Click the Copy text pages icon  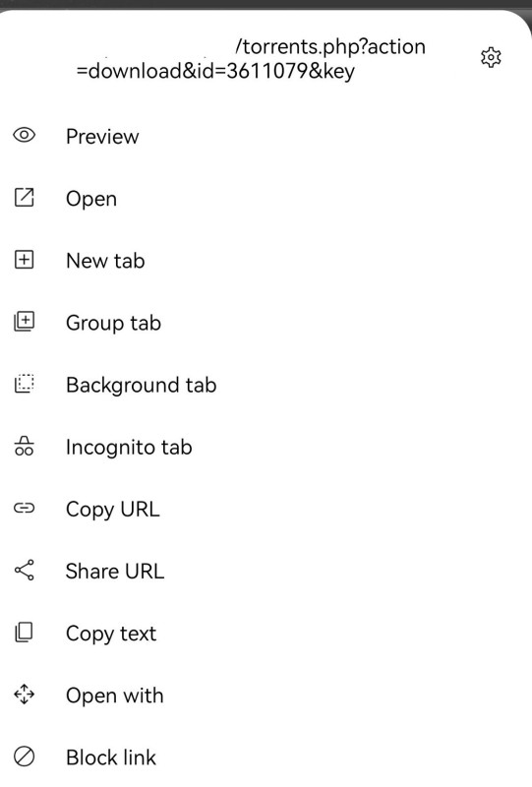[x=24, y=633]
